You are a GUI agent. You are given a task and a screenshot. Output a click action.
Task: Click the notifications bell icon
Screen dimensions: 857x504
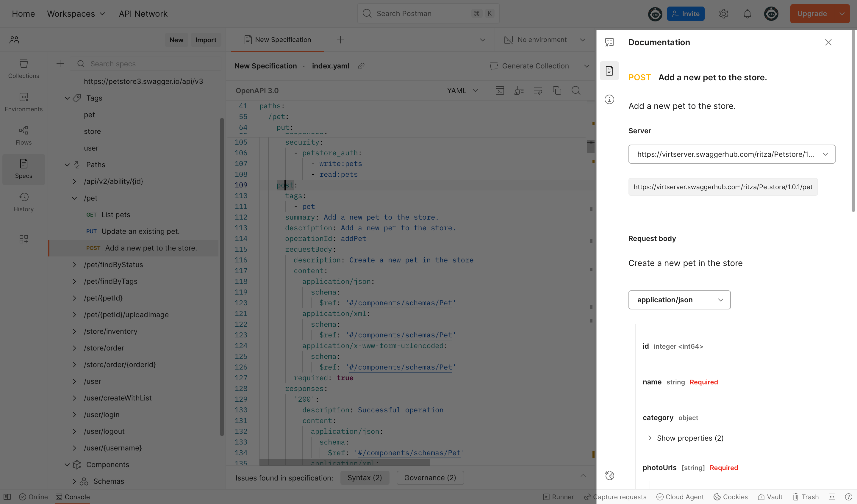[x=747, y=14]
